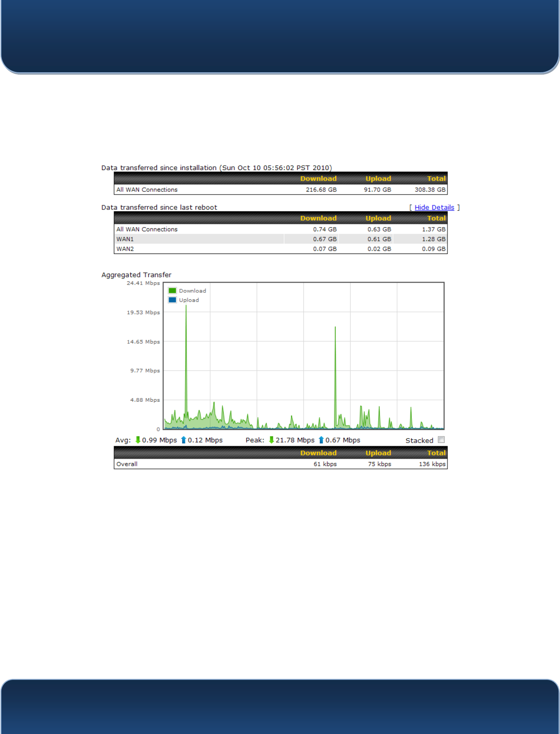Click the blue peak upload arrow icon
Image resolution: width=560 pixels, height=734 pixels.
point(321,440)
